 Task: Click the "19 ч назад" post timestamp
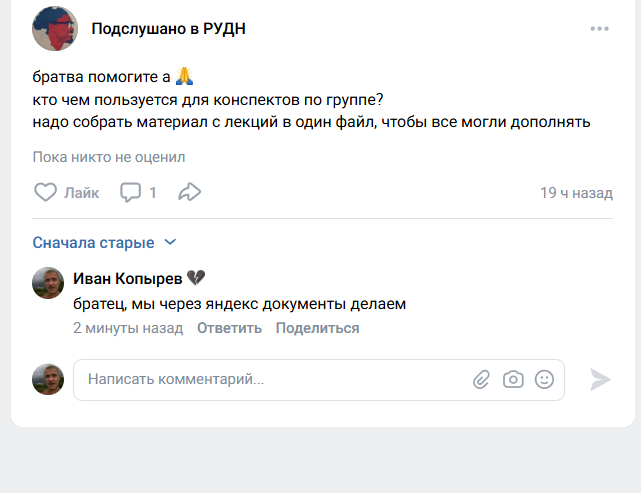(x=576, y=193)
